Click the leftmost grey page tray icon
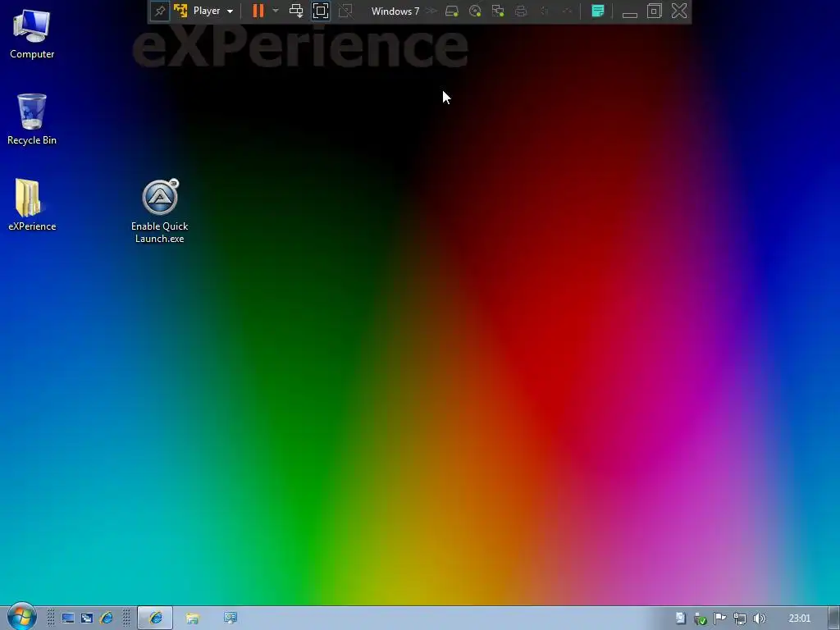Screen dimensions: 840x630 pos(680,619)
